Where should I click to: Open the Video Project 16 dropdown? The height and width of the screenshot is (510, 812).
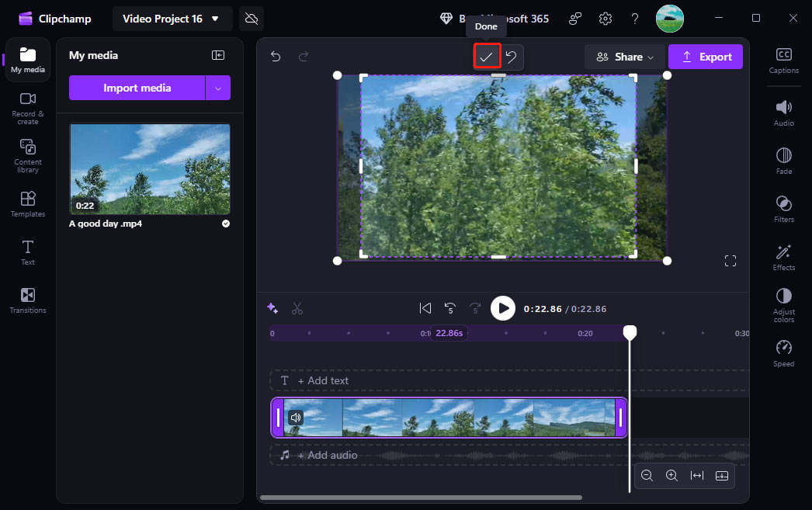172,18
